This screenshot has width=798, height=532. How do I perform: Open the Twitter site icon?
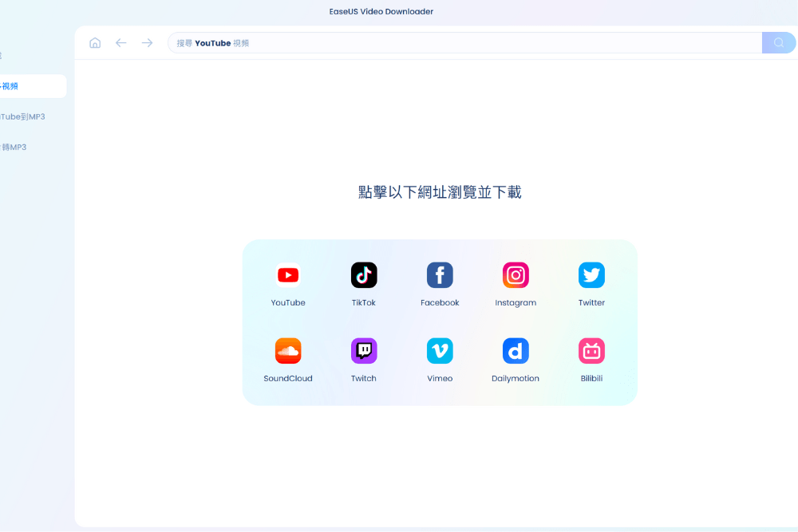click(591, 275)
